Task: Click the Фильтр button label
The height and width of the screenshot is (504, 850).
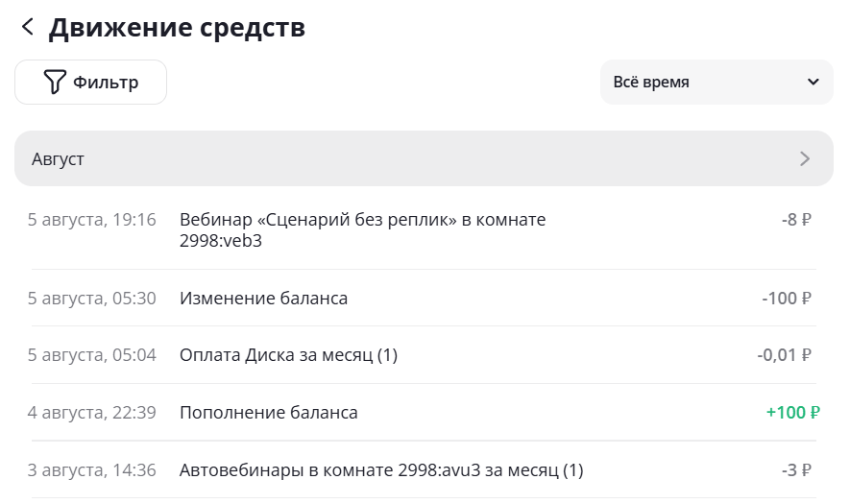Action: [x=106, y=83]
